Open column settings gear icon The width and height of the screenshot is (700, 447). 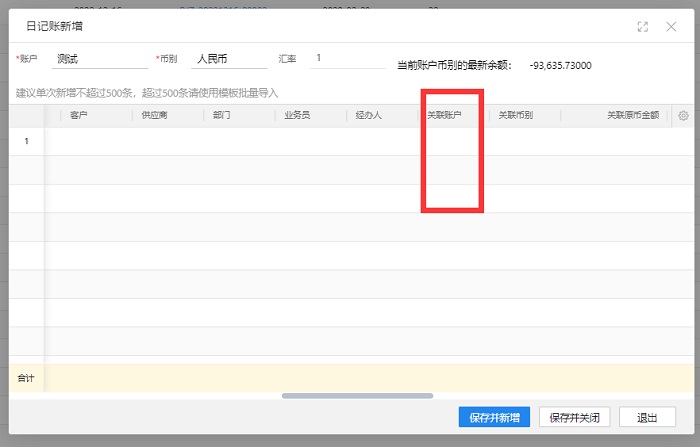pos(683,115)
